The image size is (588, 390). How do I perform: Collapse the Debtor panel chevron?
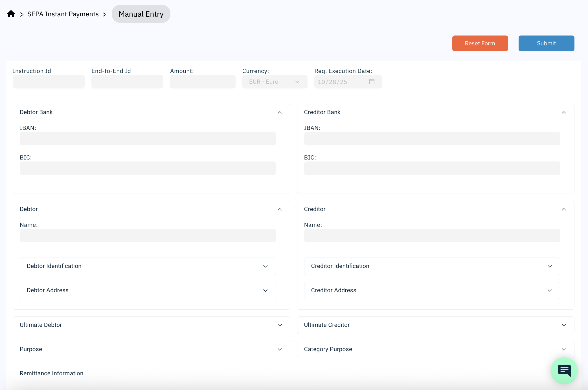(x=280, y=209)
